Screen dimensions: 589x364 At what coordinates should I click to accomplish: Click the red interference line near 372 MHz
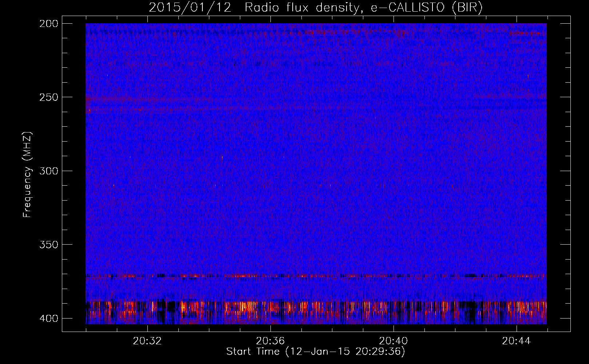click(x=316, y=276)
